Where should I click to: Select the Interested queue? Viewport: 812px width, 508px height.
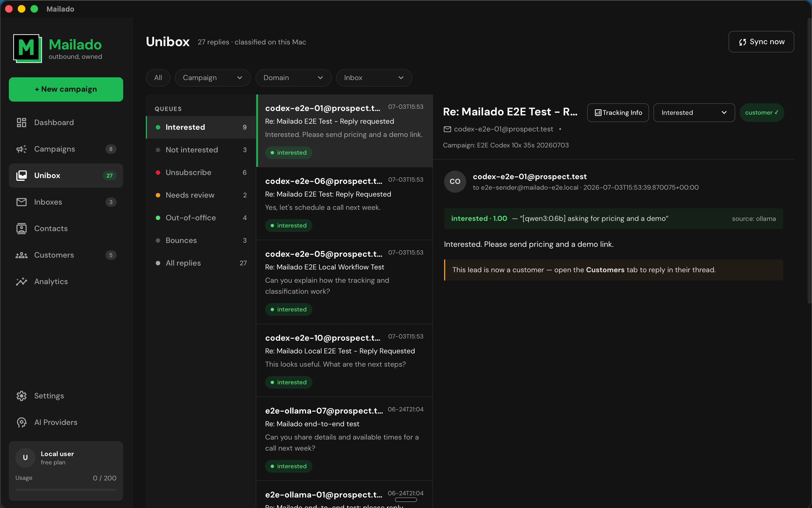[x=201, y=127]
